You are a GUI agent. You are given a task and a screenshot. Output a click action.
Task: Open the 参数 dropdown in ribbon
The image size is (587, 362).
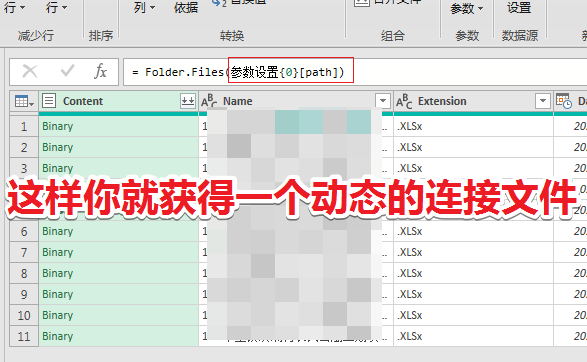(467, 8)
